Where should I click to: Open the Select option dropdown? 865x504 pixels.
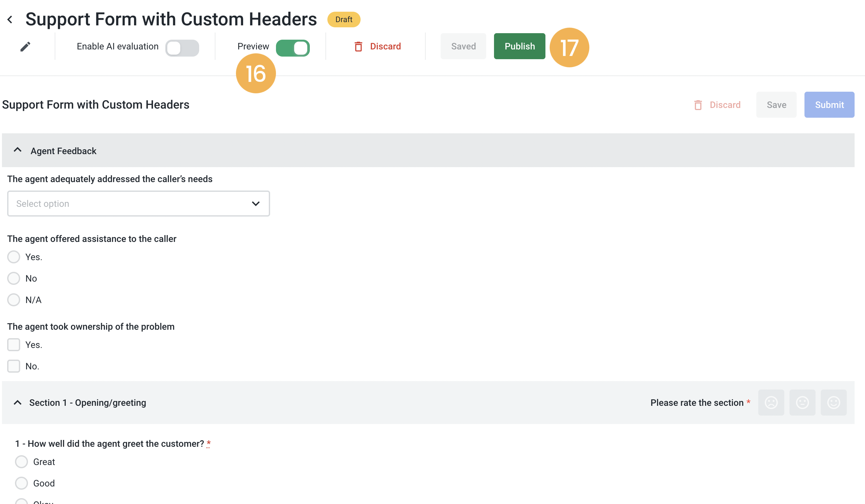point(138,204)
